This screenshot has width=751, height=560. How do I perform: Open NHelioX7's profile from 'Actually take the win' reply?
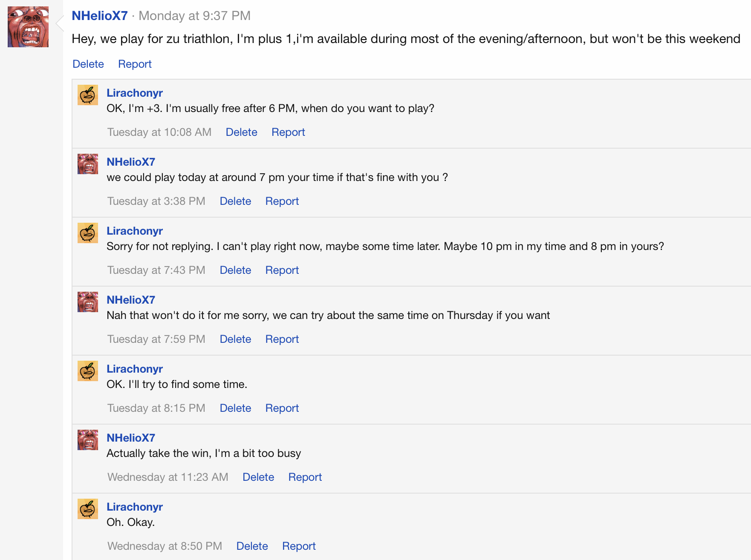[x=131, y=438]
